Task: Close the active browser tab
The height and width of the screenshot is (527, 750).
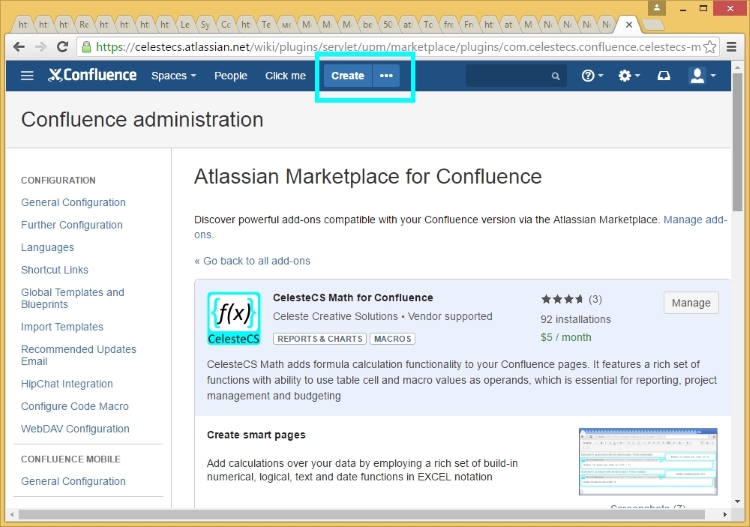Action: [x=629, y=24]
